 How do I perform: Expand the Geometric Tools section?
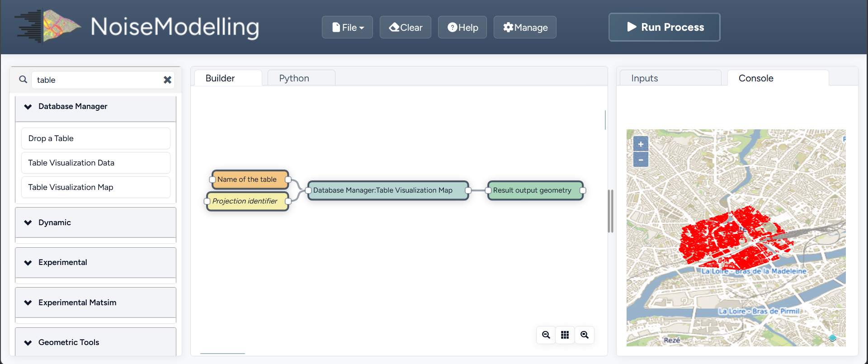click(x=95, y=342)
